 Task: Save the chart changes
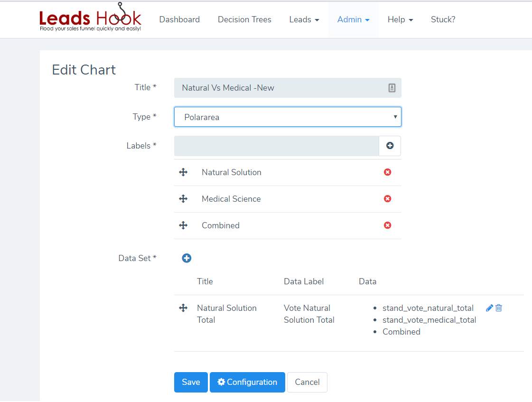[x=191, y=382]
